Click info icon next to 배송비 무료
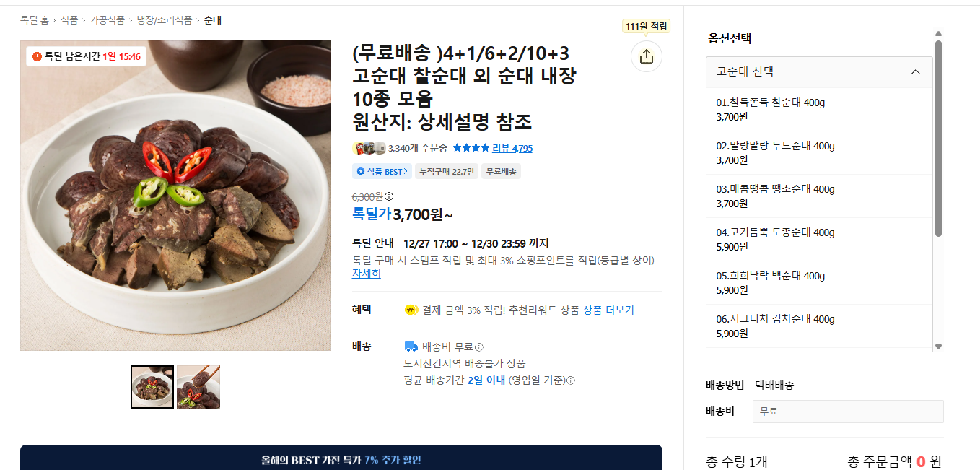The height and width of the screenshot is (470, 980). pos(479,347)
